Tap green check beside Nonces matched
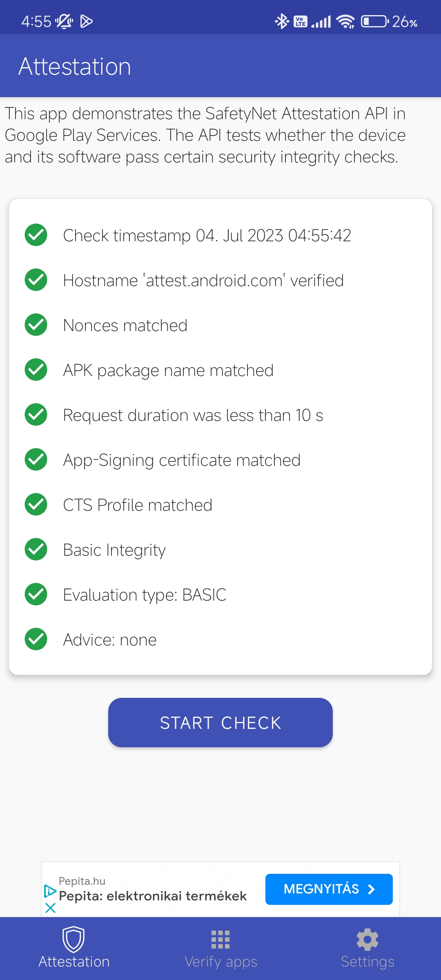Viewport: 441px width, 980px height. (36, 325)
